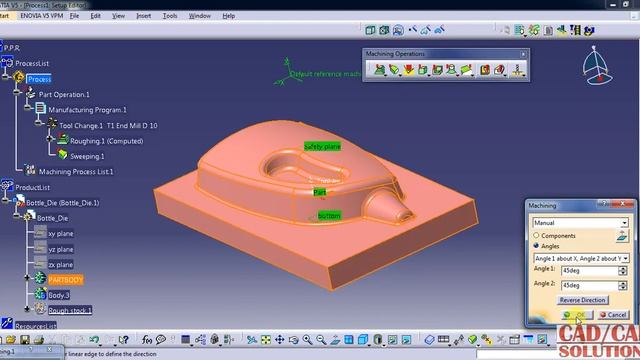Click the Reverse Direction button
This screenshot has height=360, width=640.
(x=582, y=300)
